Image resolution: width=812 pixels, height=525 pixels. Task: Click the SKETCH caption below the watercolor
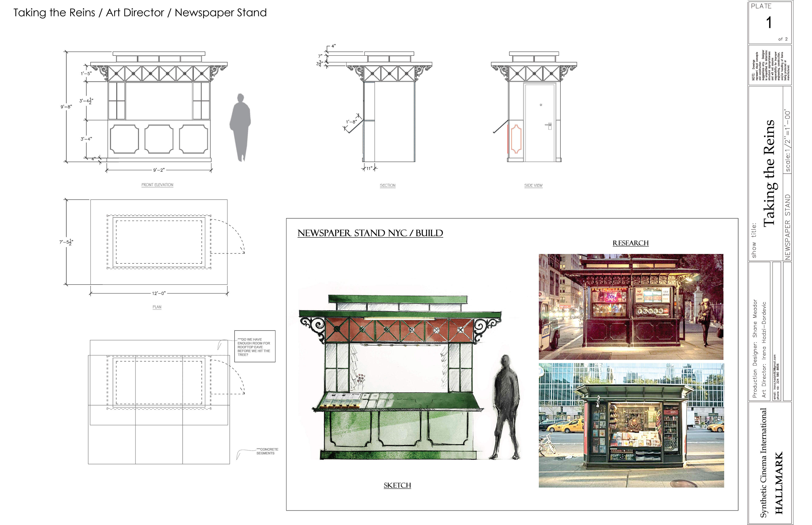pos(397,485)
